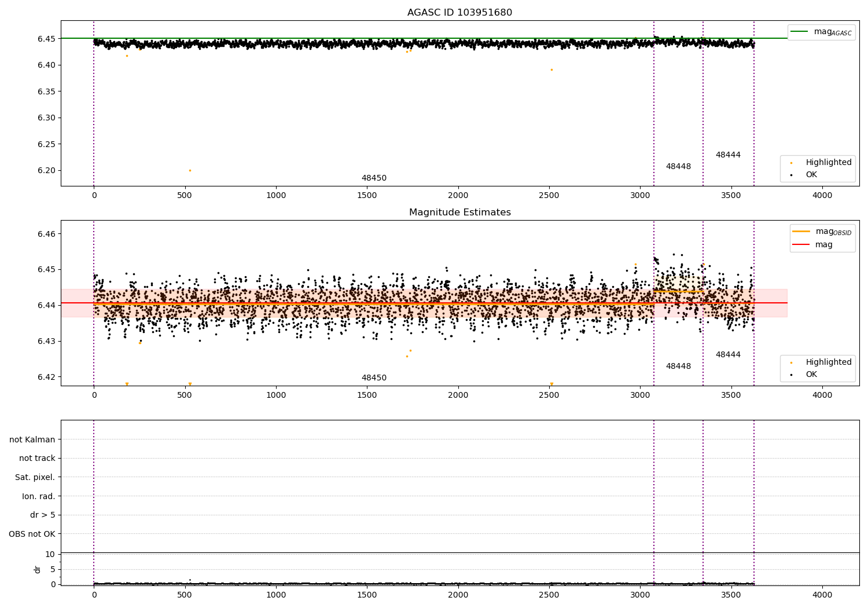Viewport: 868px width, 608px height.
Task: Click the "Magnitude Estimates" subplot title
Action: [459, 213]
